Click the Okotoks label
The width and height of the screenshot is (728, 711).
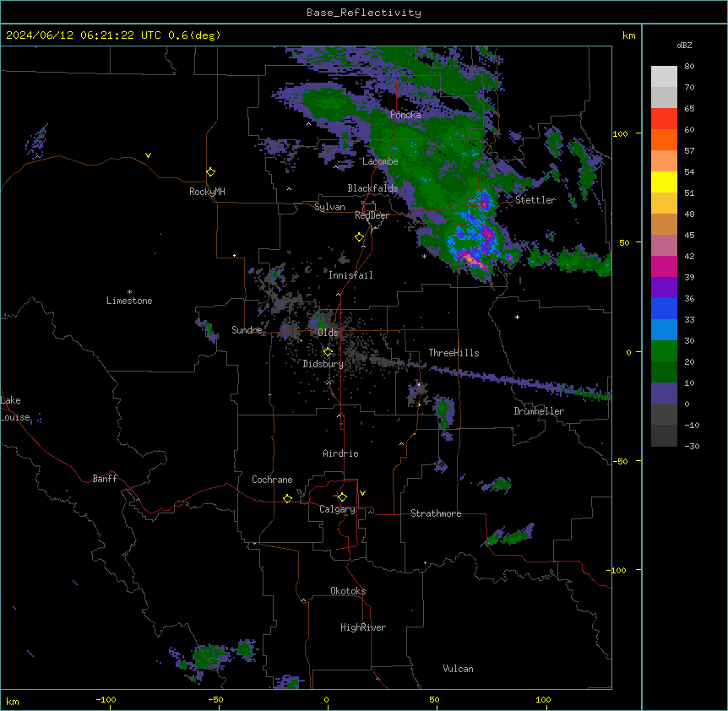348,591
